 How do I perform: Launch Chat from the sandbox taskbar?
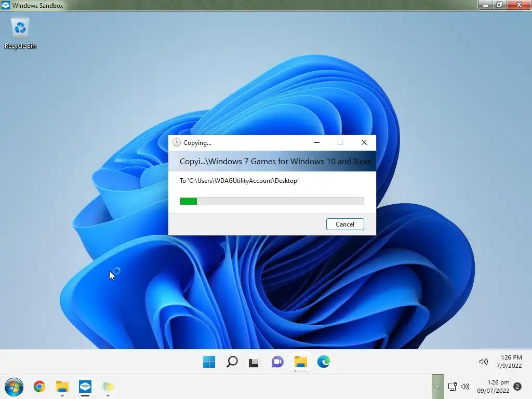tap(277, 362)
